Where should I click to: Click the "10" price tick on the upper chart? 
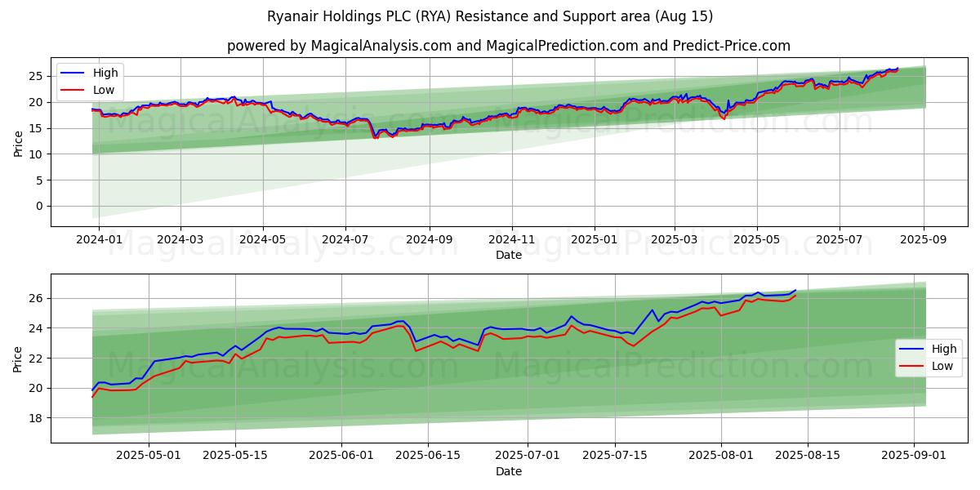tap(37, 154)
